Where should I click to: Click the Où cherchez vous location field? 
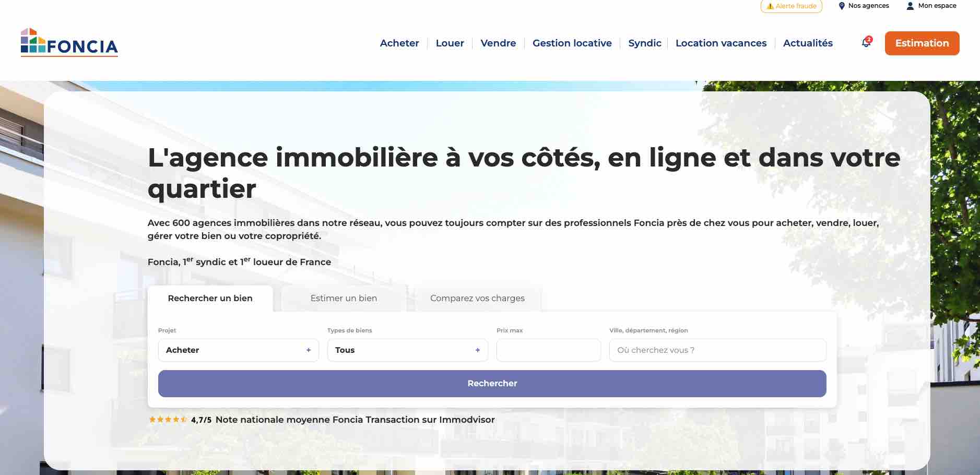pos(718,350)
